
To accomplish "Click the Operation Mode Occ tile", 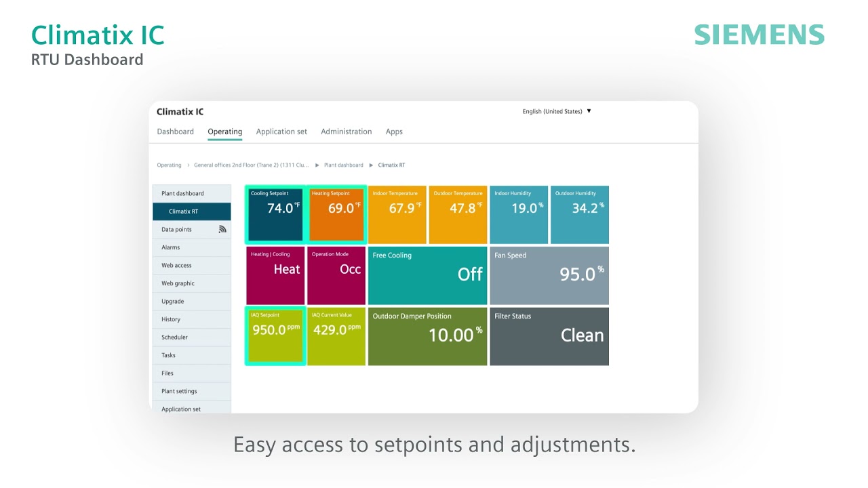I will [336, 276].
